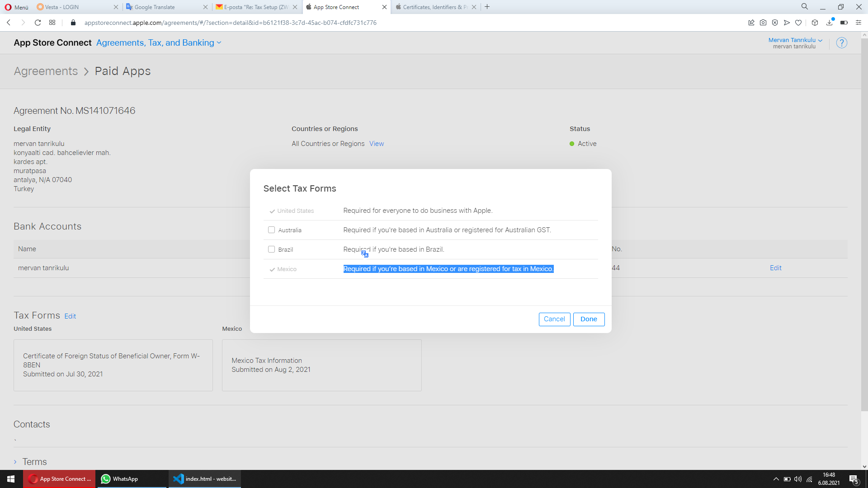Viewport: 868px width, 488px height.
Task: Open the notification center icon
Action: tap(854, 479)
